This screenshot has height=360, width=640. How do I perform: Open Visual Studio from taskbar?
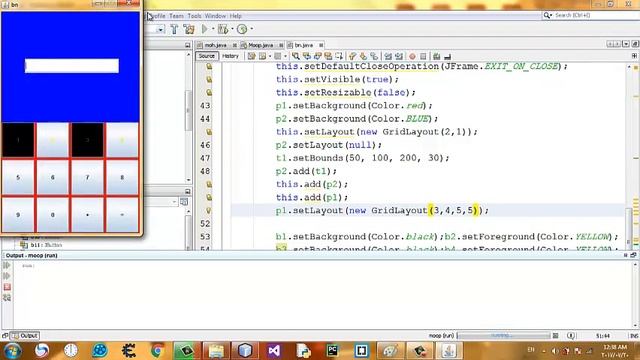[x=274, y=351]
